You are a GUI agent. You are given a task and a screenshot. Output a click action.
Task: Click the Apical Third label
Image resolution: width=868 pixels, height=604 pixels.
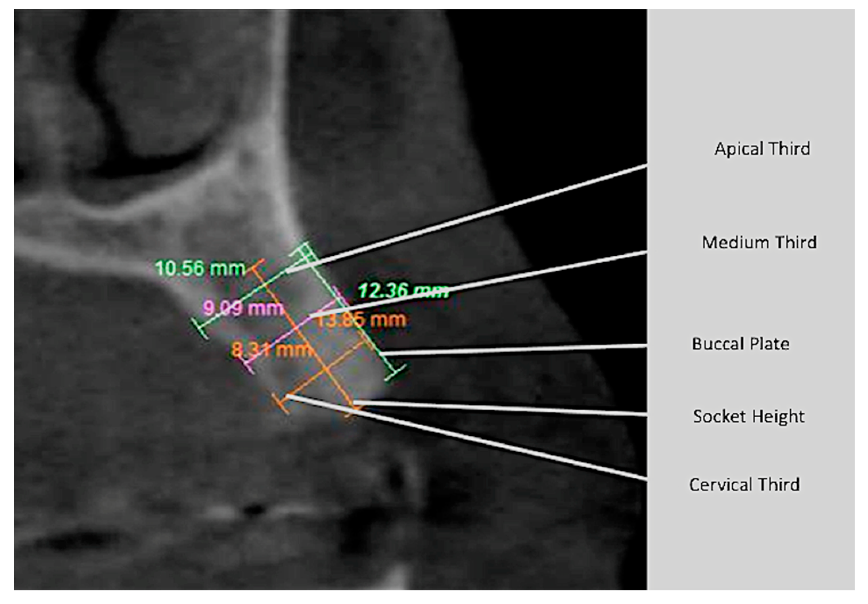point(762,149)
